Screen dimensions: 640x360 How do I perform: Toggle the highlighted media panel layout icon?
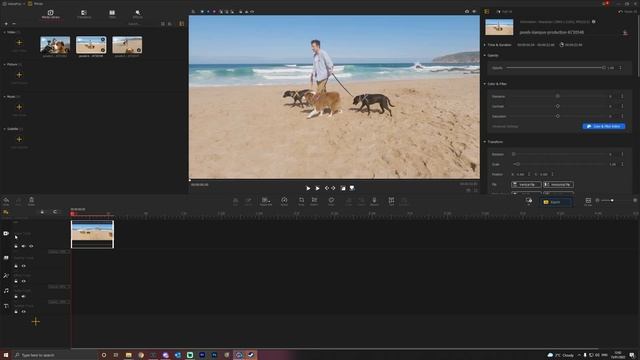click(182, 24)
